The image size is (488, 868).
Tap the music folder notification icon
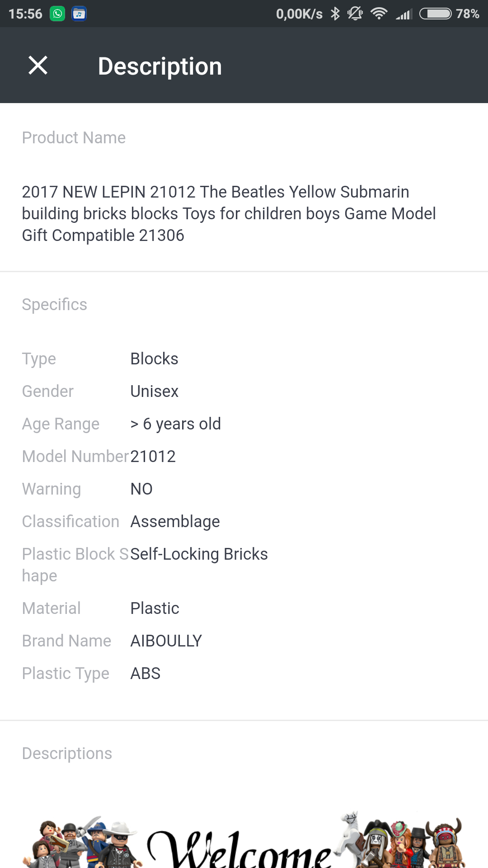pos(79,14)
